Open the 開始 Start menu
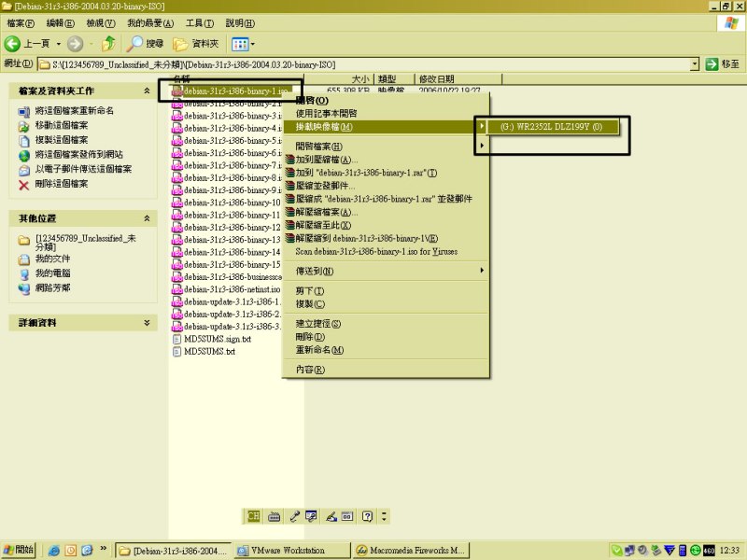 click(19, 550)
